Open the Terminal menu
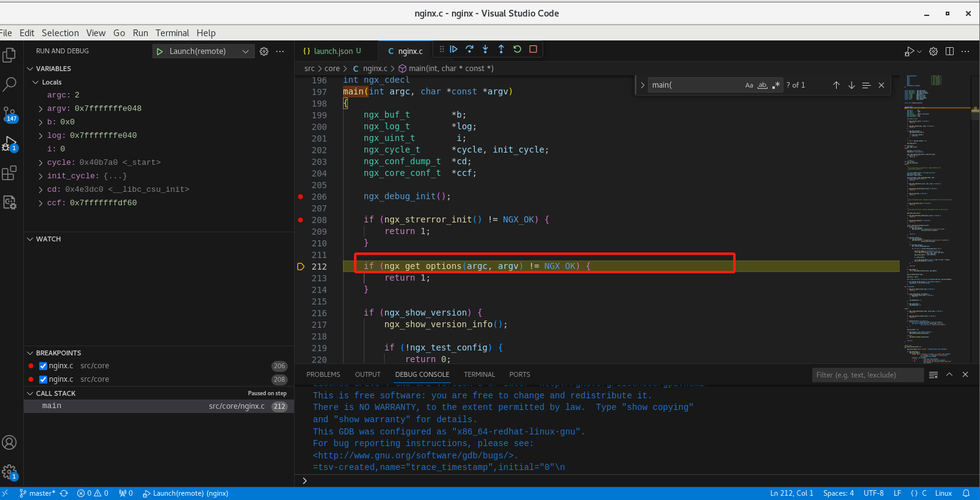980x500 pixels. coord(172,33)
